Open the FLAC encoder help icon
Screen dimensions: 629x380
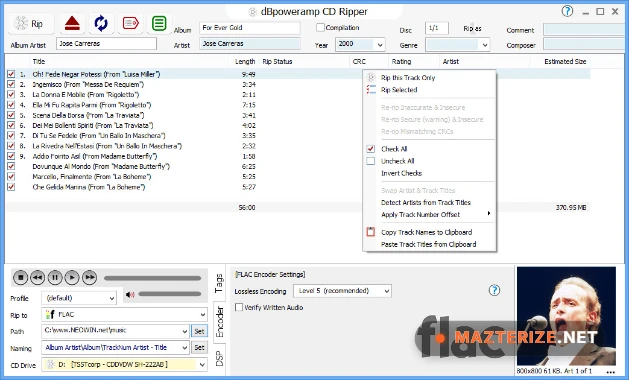494,290
